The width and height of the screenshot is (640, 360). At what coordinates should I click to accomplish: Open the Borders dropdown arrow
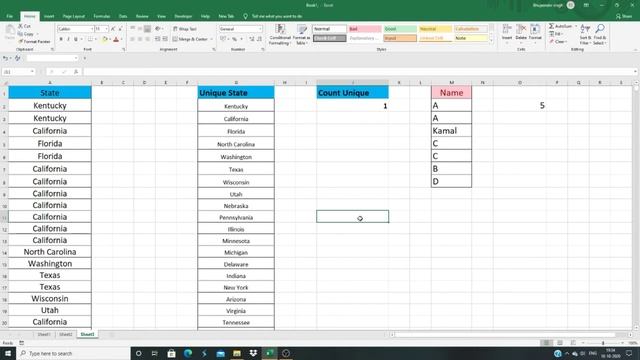click(96, 39)
